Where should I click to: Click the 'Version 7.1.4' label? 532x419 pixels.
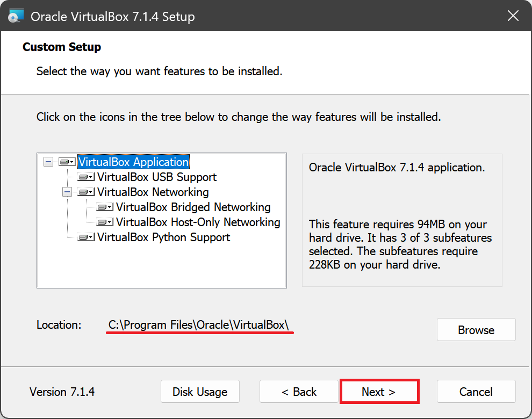pyautogui.click(x=62, y=392)
